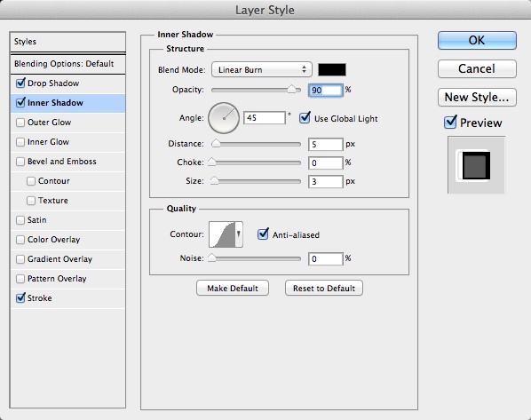Click the Size slider handle

(x=214, y=180)
